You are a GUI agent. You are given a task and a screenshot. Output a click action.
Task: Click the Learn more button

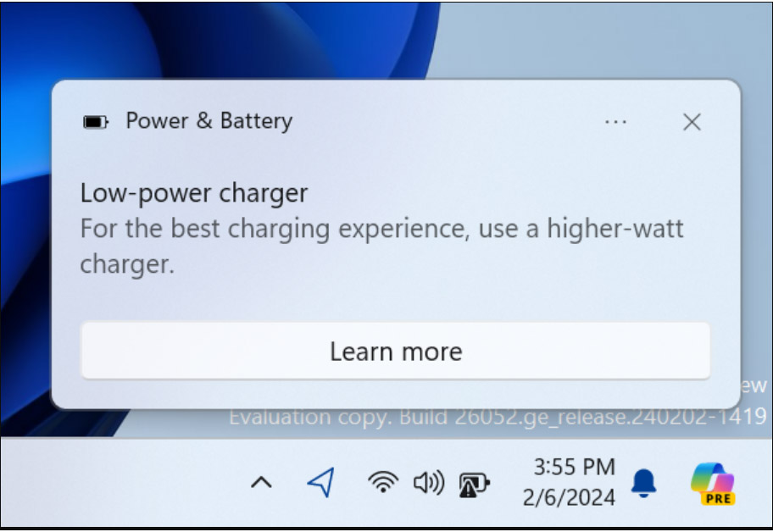[395, 351]
